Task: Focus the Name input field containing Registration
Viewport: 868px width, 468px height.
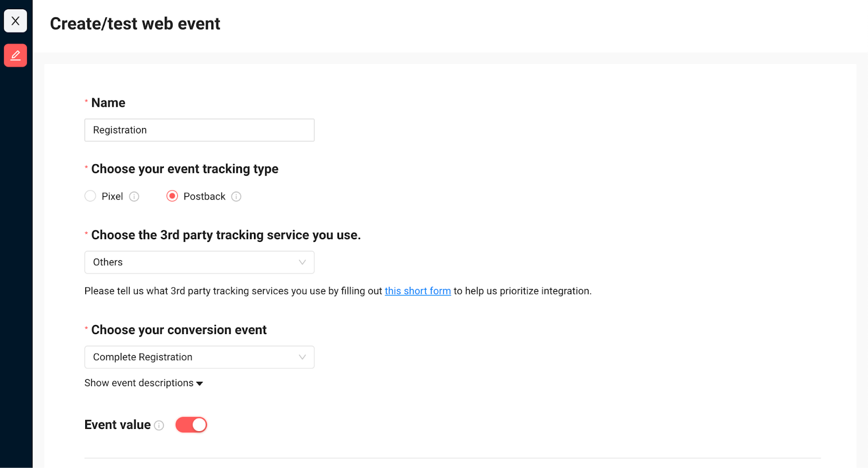Action: pyautogui.click(x=199, y=130)
